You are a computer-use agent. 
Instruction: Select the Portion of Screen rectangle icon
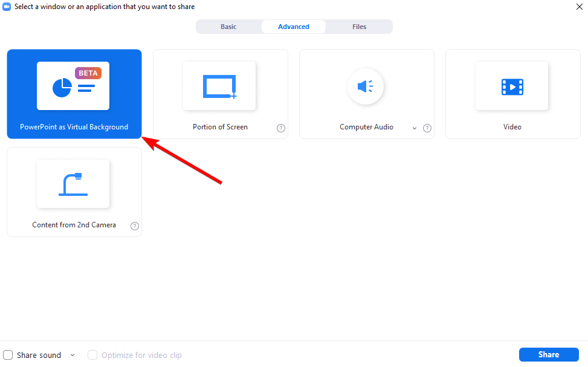click(x=219, y=86)
